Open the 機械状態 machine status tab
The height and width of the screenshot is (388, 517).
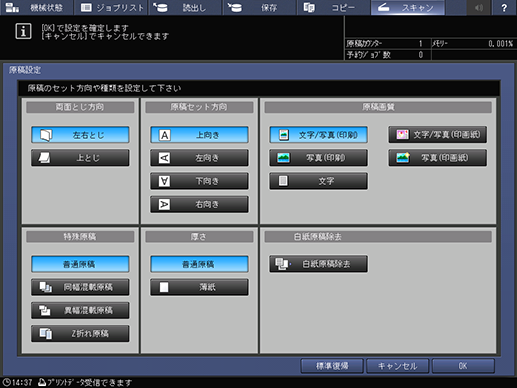tap(36, 7)
